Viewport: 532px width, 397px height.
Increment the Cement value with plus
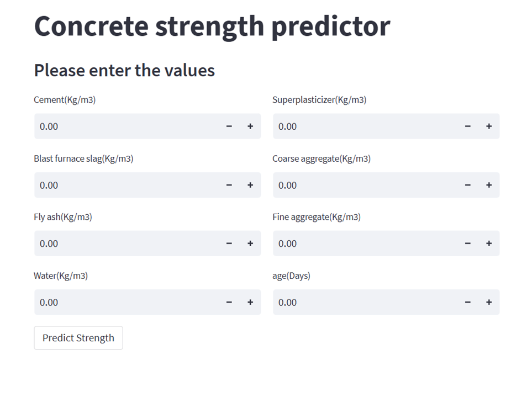pyautogui.click(x=250, y=126)
